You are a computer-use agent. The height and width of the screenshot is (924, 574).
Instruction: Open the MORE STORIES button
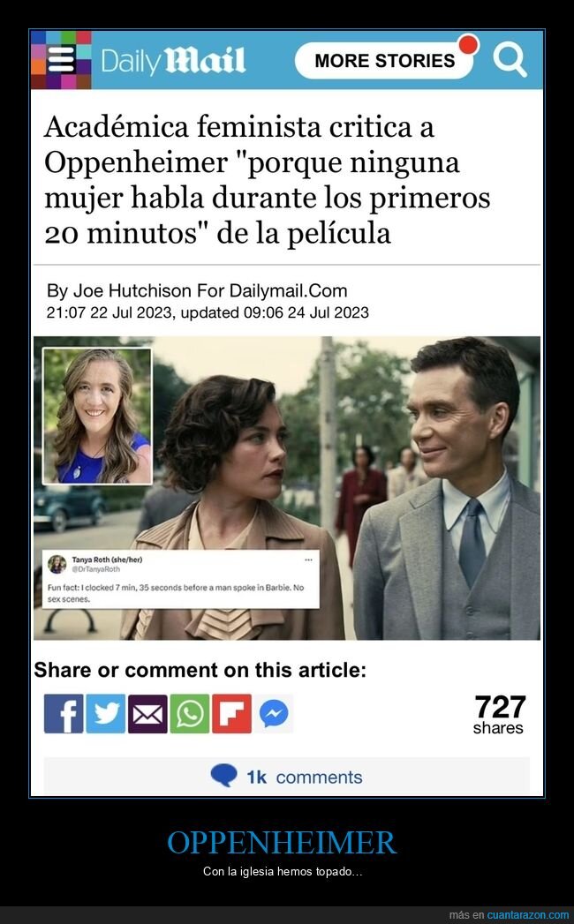[x=385, y=60]
